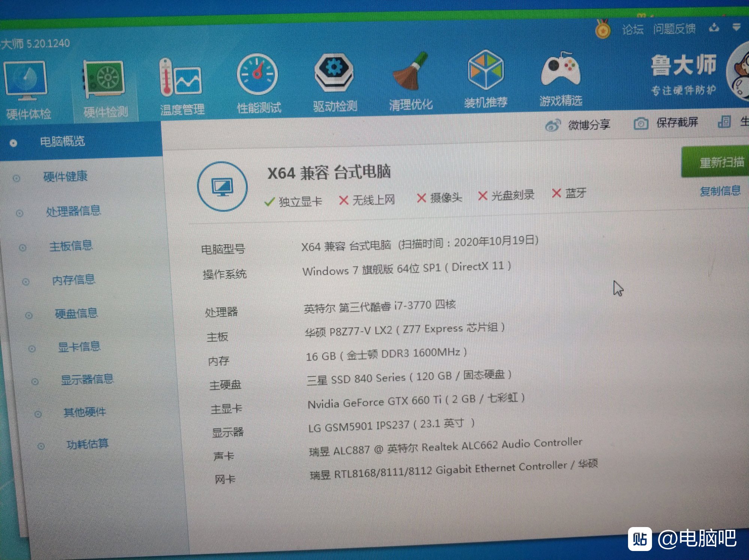The width and height of the screenshot is (749, 560).
Task: Click the camera icon beside 保存截屏
Action: click(641, 124)
